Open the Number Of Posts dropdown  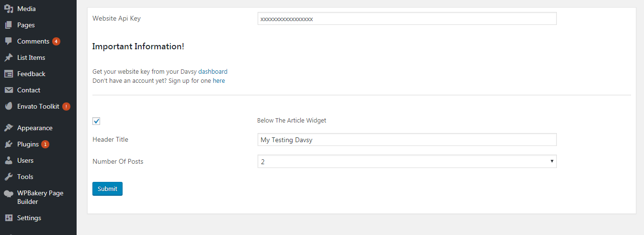click(x=407, y=161)
